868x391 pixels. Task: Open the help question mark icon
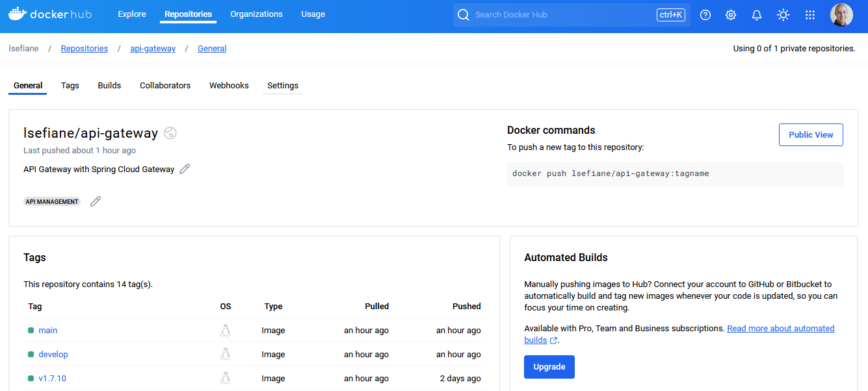pyautogui.click(x=705, y=15)
